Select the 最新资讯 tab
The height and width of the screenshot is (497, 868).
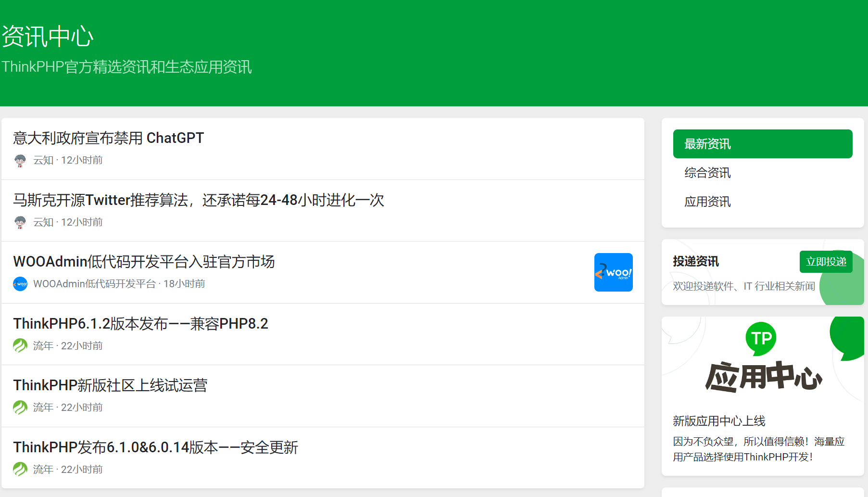point(763,144)
